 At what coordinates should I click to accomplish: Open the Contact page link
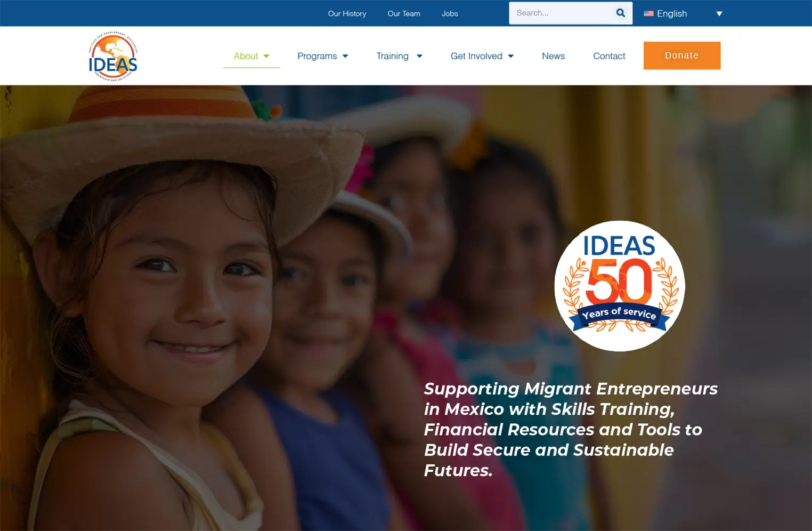click(x=609, y=56)
